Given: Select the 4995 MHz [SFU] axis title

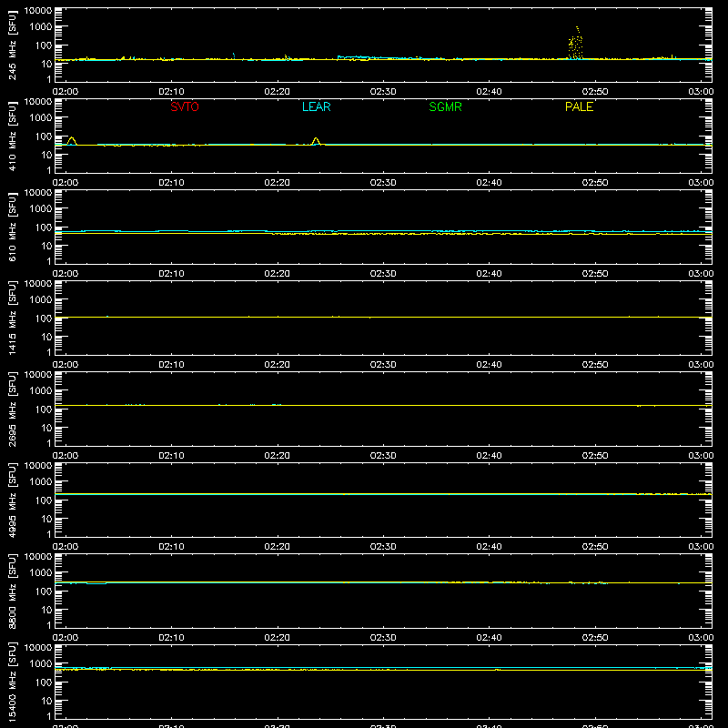Looking at the screenshot, I should (x=12, y=500).
